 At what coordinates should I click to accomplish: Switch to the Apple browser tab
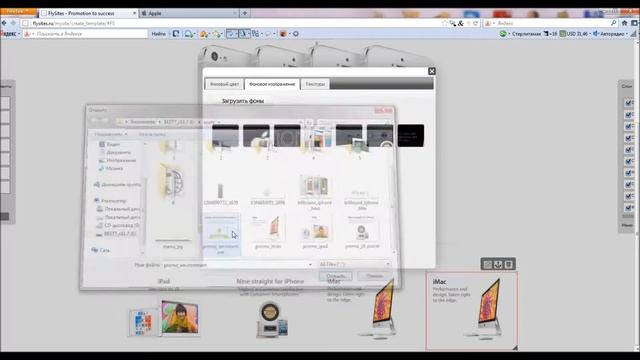point(189,13)
